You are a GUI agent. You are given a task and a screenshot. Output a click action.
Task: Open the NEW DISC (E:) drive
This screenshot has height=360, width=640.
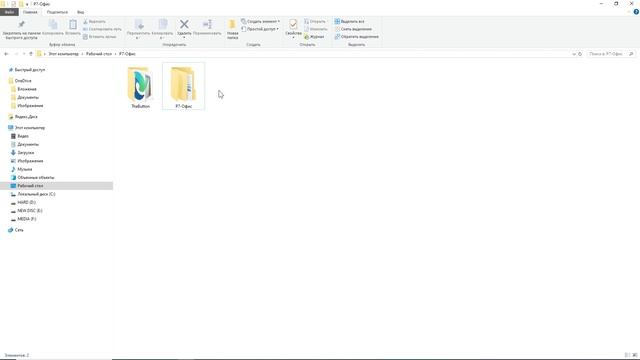(29, 211)
